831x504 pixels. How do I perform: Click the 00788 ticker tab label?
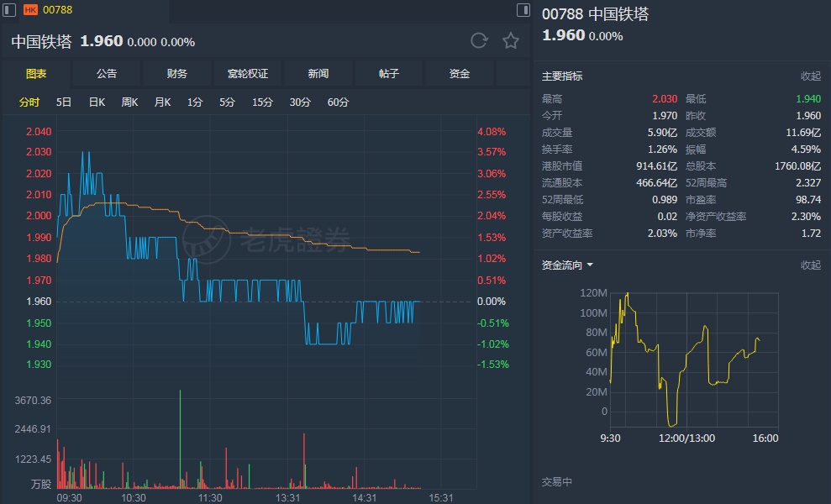(x=57, y=10)
